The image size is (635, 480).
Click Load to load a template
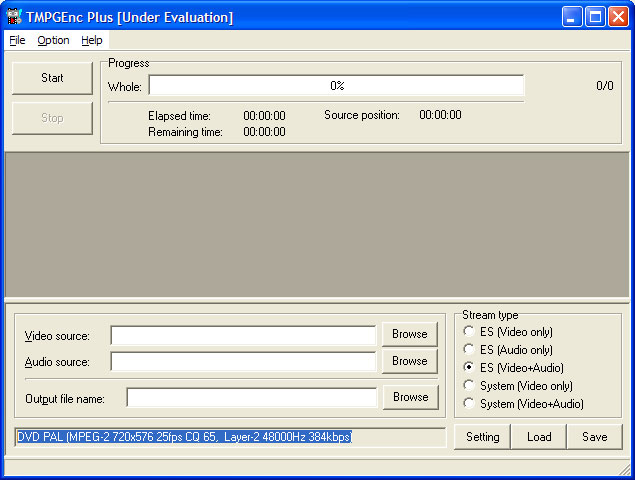coord(539,437)
